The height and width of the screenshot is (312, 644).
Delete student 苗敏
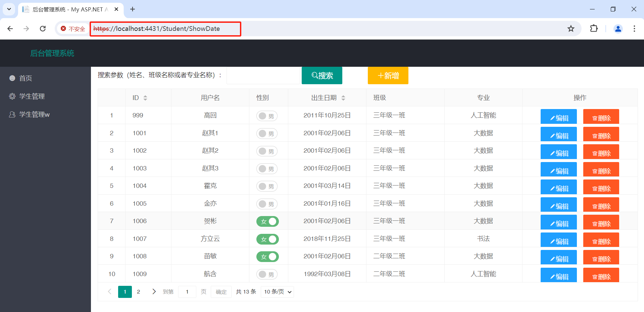point(601,257)
